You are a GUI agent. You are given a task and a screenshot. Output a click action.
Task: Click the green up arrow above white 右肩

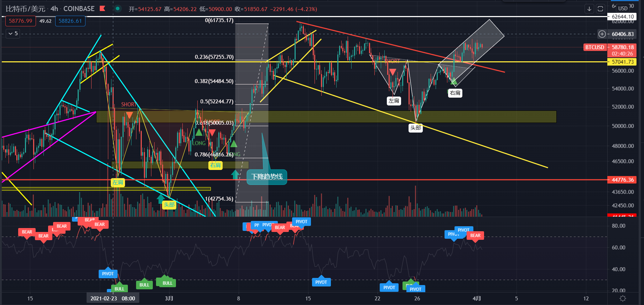[x=454, y=81]
